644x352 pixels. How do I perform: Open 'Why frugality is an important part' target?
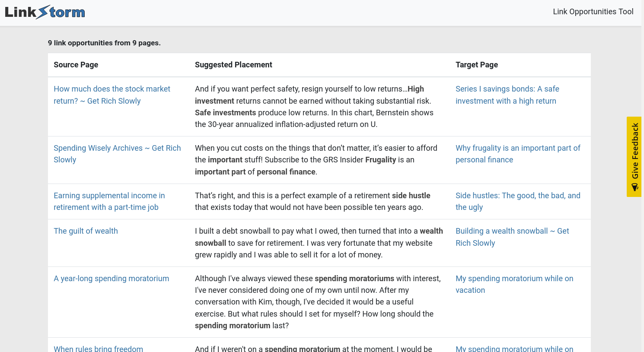coord(517,154)
